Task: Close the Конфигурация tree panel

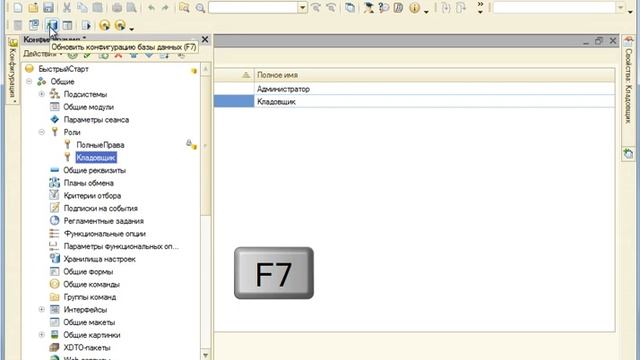Action: tap(205, 39)
